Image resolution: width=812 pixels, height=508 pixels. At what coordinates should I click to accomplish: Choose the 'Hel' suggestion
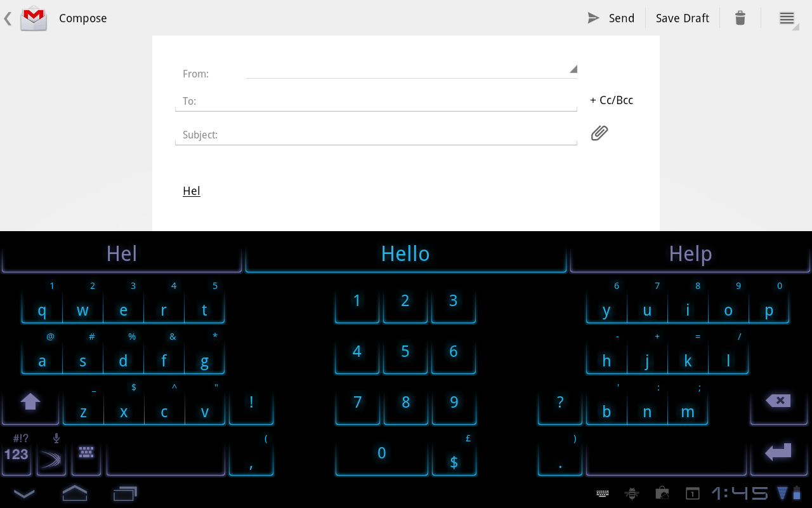[122, 254]
